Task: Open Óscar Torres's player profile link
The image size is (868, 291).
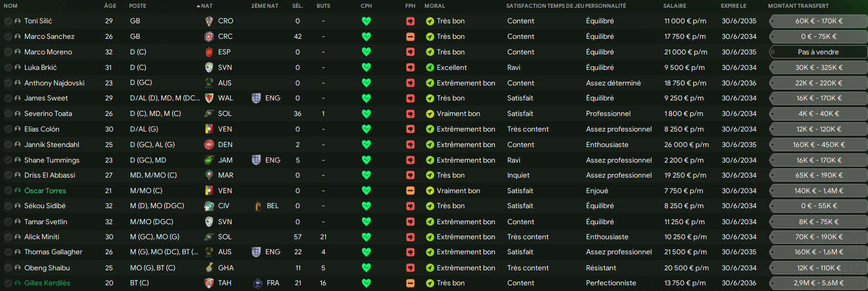Action: pos(45,191)
